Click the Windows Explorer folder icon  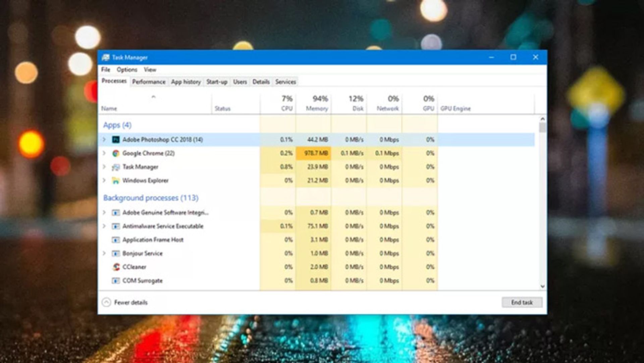pyautogui.click(x=116, y=181)
